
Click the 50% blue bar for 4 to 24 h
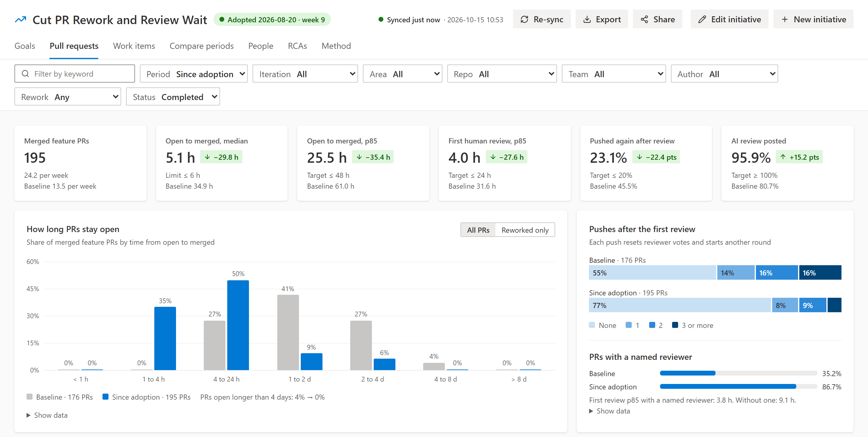[238, 325]
